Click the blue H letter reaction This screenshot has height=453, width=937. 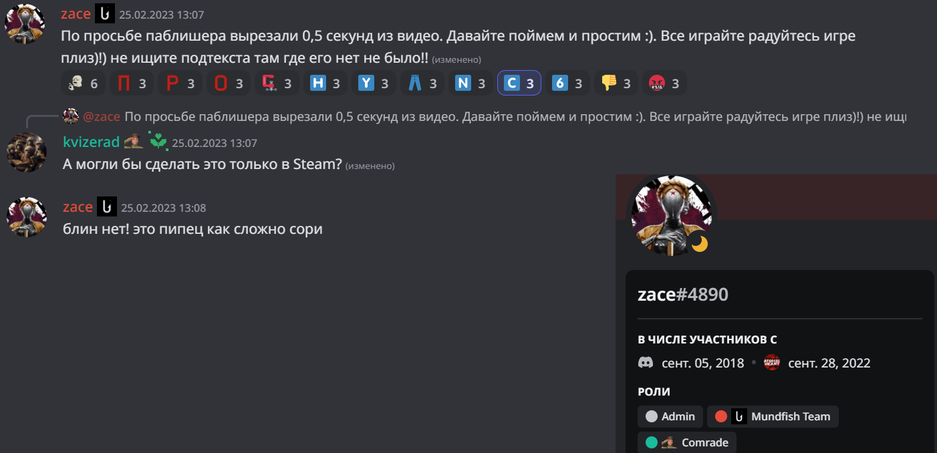click(x=326, y=83)
